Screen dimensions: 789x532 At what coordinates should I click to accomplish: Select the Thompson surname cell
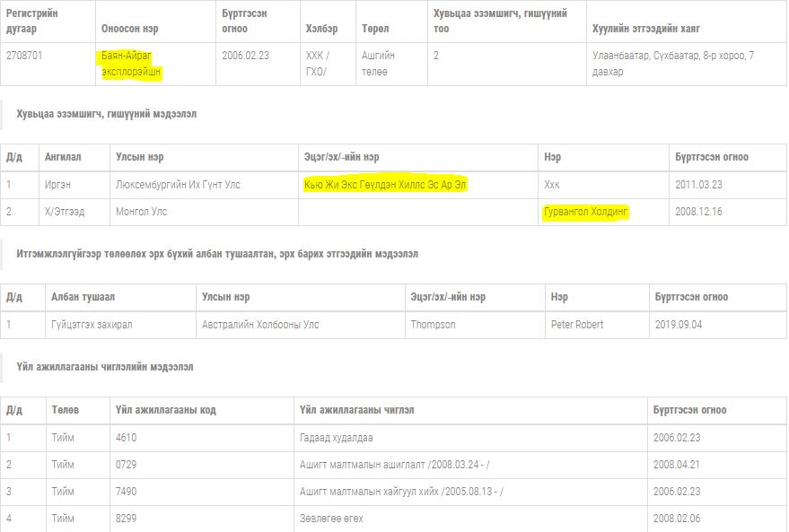point(433,325)
